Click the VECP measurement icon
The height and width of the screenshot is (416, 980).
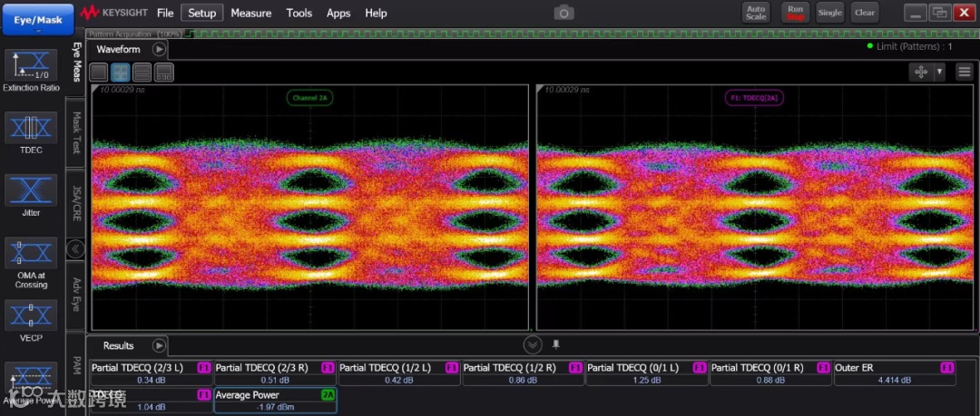[x=31, y=316]
